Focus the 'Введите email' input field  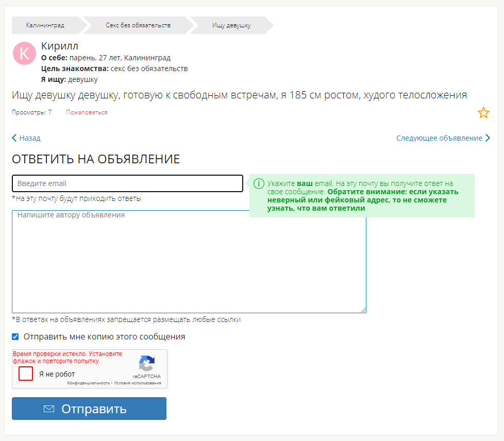point(127,183)
